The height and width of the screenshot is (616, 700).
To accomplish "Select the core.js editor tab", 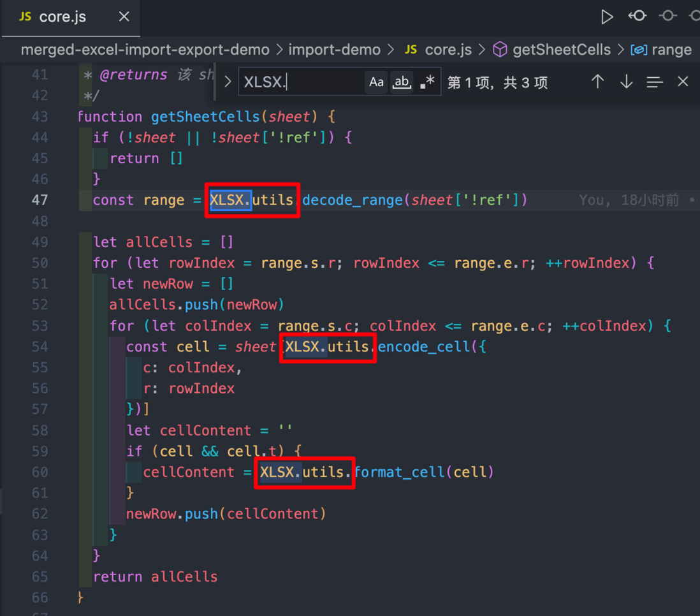I will pos(62,17).
